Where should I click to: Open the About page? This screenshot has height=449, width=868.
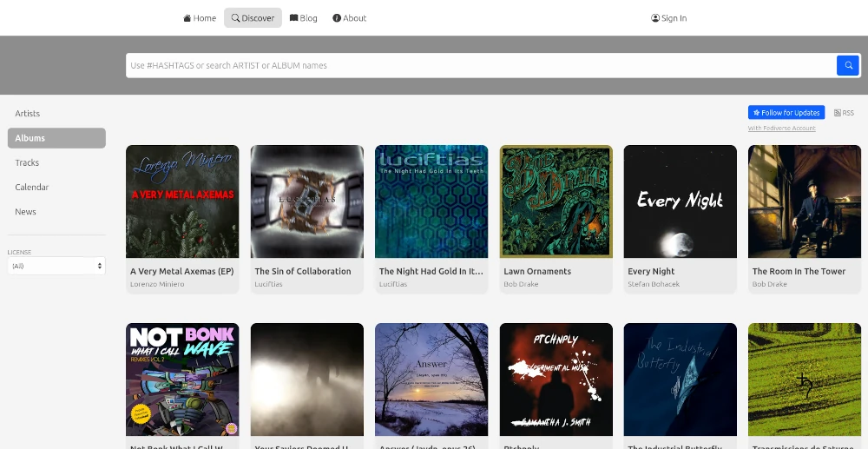350,18
